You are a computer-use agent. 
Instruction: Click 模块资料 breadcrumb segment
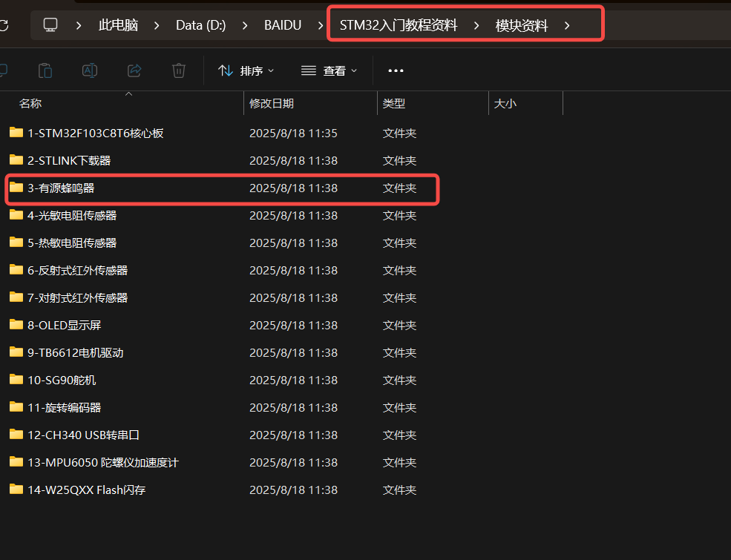pos(521,25)
